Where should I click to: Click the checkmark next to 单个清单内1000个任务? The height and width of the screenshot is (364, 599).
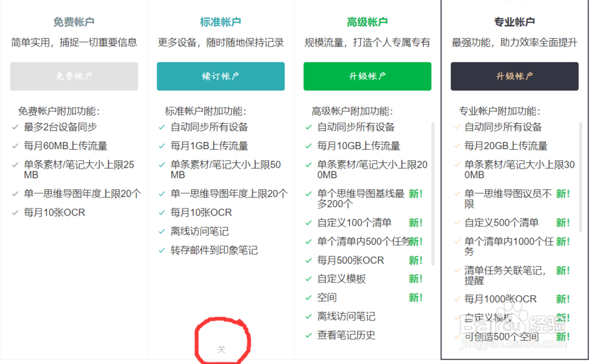pos(457,242)
